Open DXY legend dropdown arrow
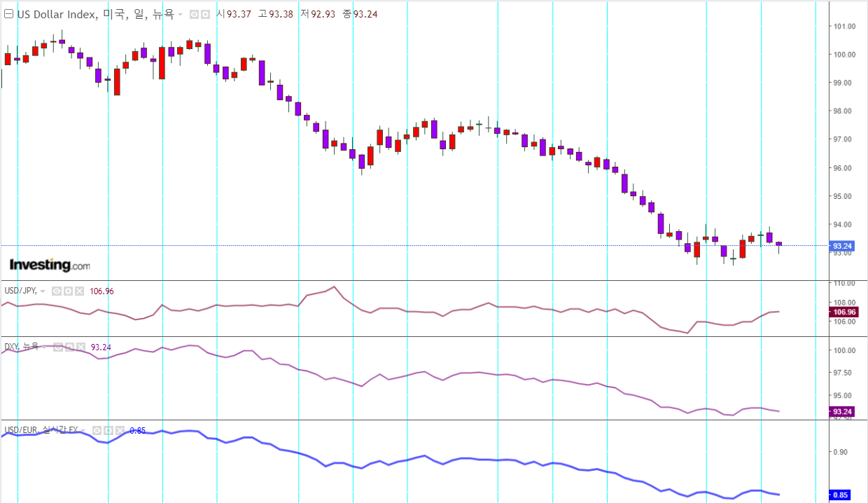Image resolution: width=868 pixels, height=503 pixels. coord(44,347)
